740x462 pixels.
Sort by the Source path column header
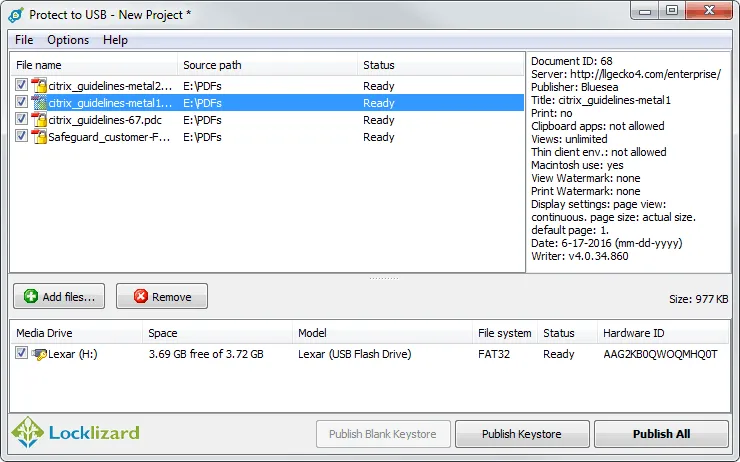267,65
